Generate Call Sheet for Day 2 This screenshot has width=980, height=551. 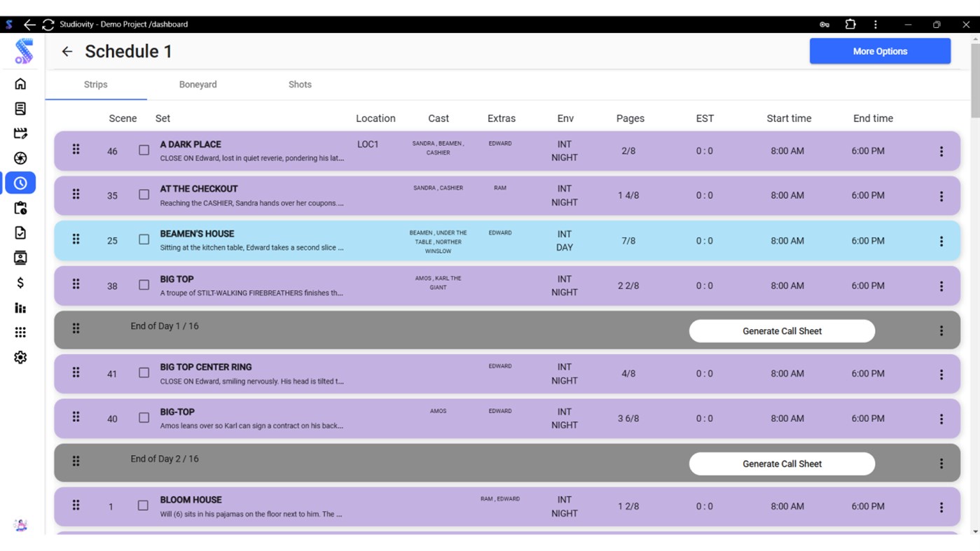coord(782,463)
